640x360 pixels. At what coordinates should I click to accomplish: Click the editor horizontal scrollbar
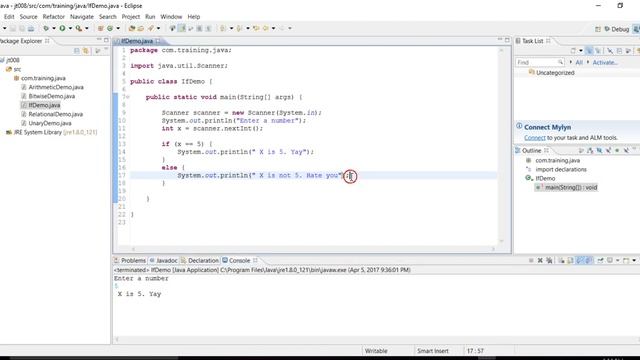tap(313, 249)
